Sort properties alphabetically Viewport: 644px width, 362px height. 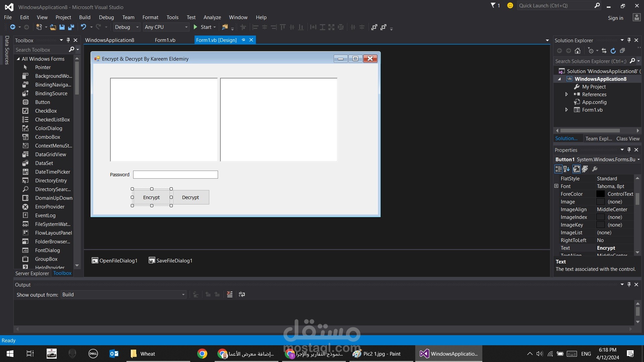[567, 169]
